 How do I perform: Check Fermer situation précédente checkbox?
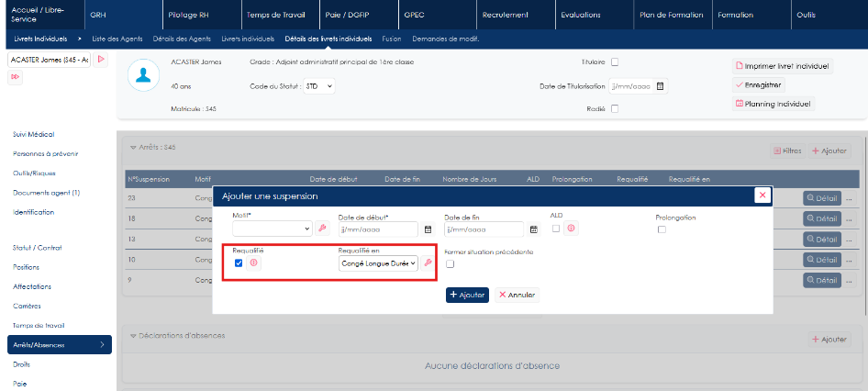click(x=450, y=264)
